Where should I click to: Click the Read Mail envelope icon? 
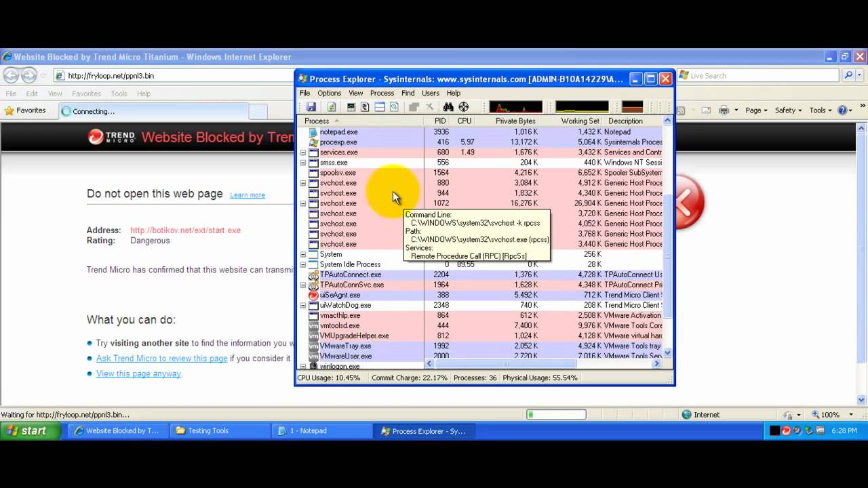[x=706, y=110]
